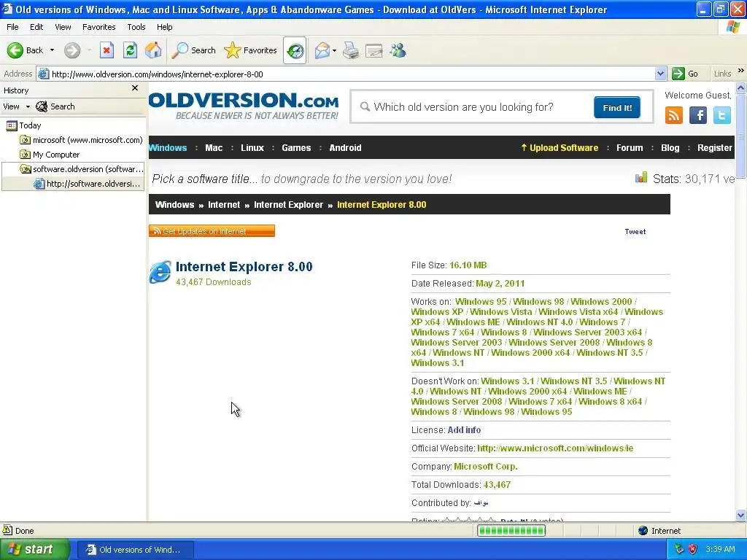Click the Windows Start button
The height and width of the screenshot is (560, 747).
(x=35, y=550)
